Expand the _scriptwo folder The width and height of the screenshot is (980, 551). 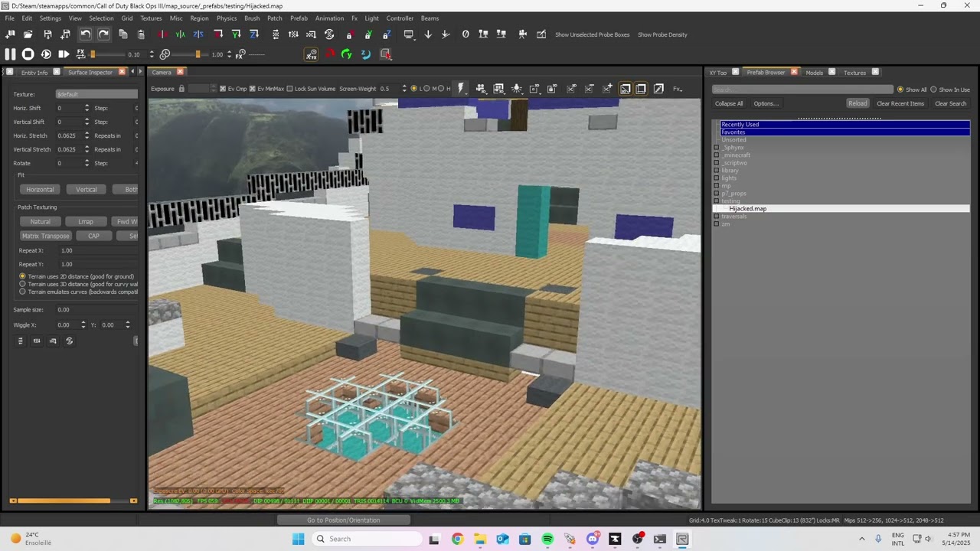717,163
